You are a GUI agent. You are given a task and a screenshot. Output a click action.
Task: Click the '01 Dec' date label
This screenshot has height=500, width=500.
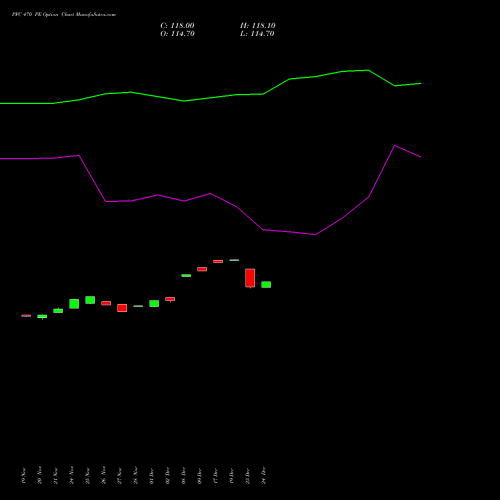[152, 475]
